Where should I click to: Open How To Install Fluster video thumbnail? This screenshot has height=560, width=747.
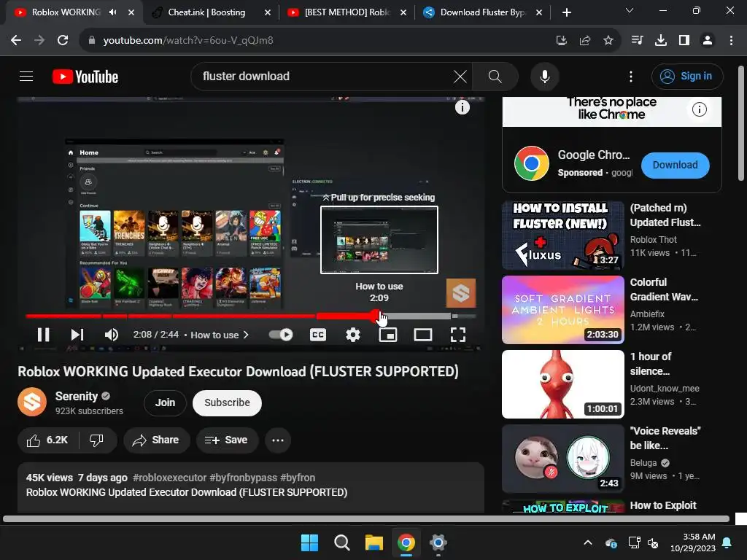(x=562, y=236)
